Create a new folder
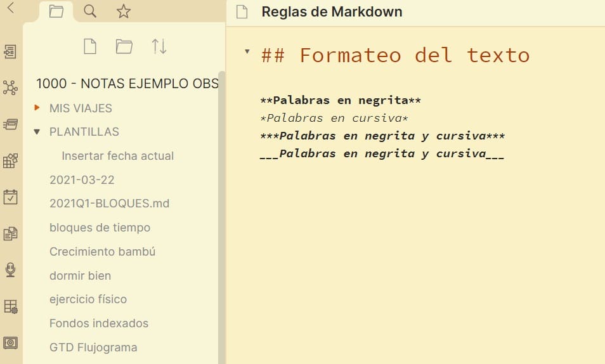The height and width of the screenshot is (364, 605). coord(124,47)
